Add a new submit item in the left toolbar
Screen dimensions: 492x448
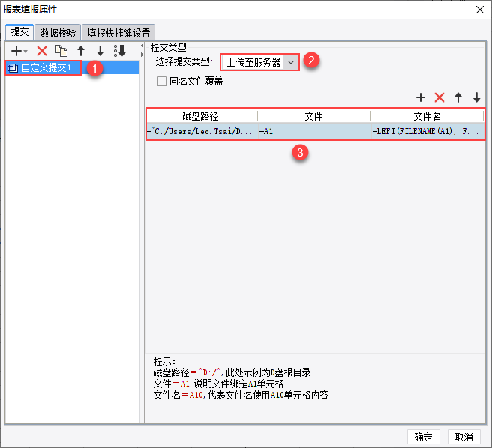19,51
